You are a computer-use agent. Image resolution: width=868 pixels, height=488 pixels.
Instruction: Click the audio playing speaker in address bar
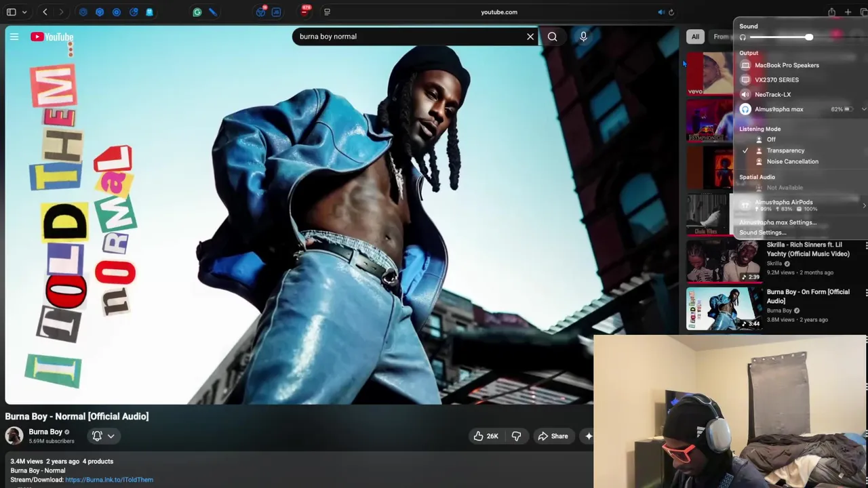tap(660, 12)
